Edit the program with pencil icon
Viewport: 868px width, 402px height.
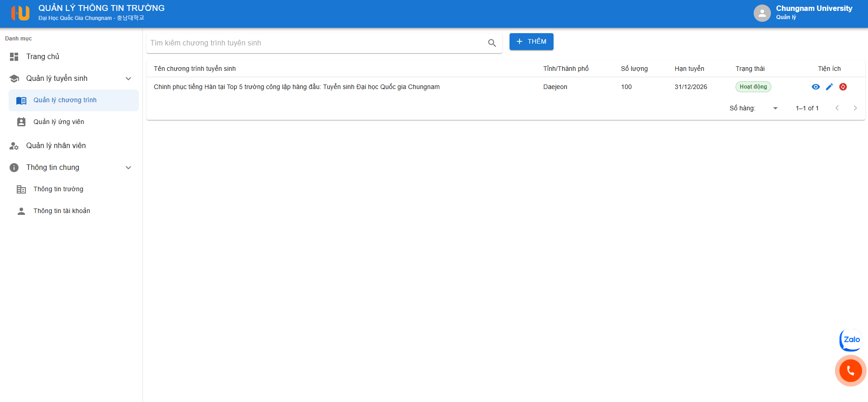[x=829, y=87]
